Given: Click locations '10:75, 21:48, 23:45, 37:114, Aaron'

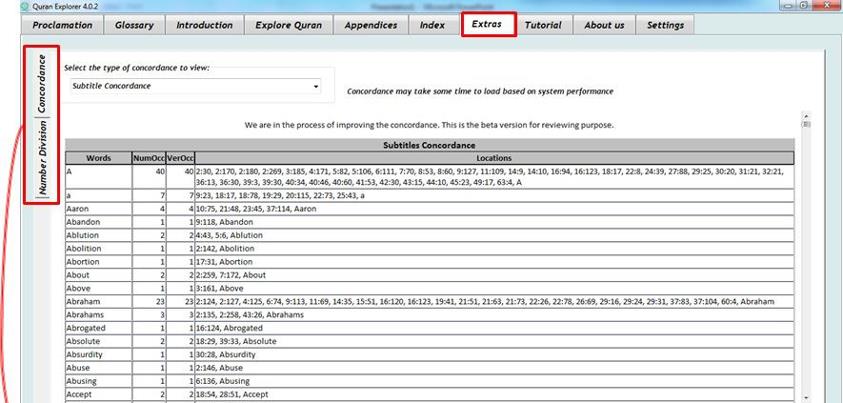Looking at the screenshot, I should point(256,208).
